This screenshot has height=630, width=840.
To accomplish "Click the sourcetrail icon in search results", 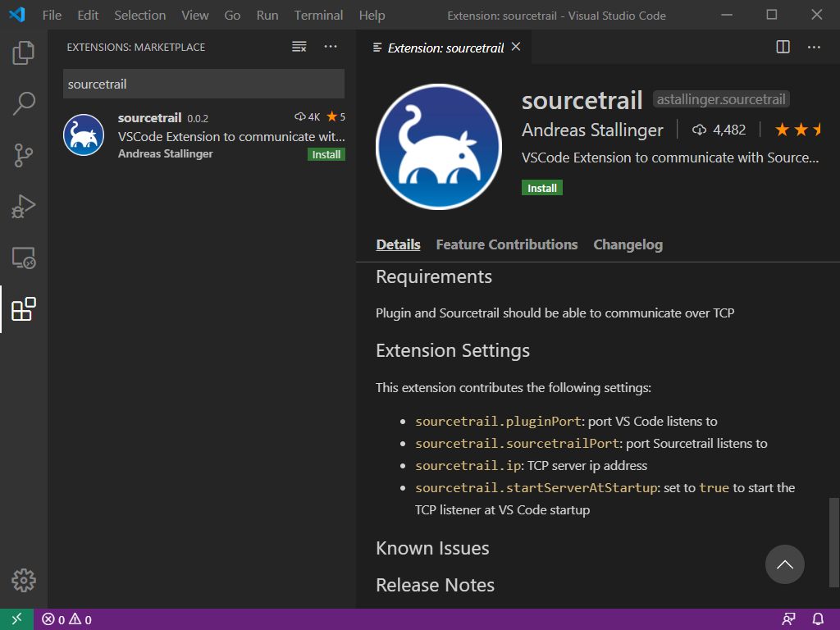I will click(x=84, y=135).
